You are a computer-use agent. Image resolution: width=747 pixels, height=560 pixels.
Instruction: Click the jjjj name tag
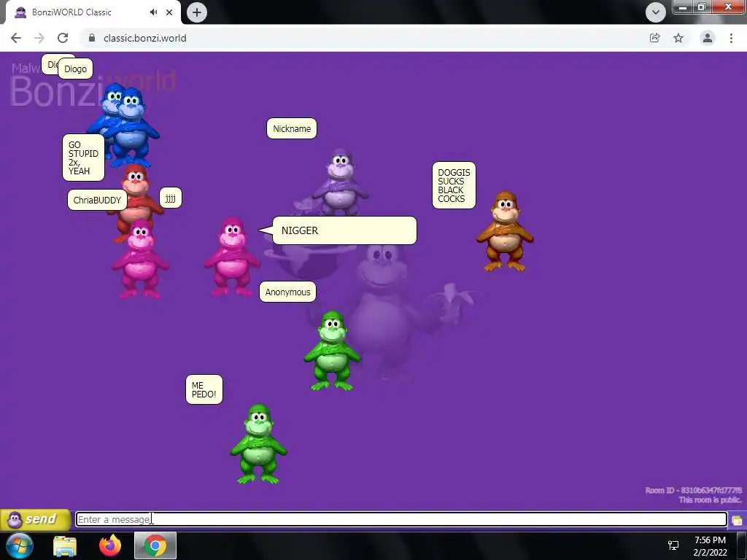coord(171,198)
